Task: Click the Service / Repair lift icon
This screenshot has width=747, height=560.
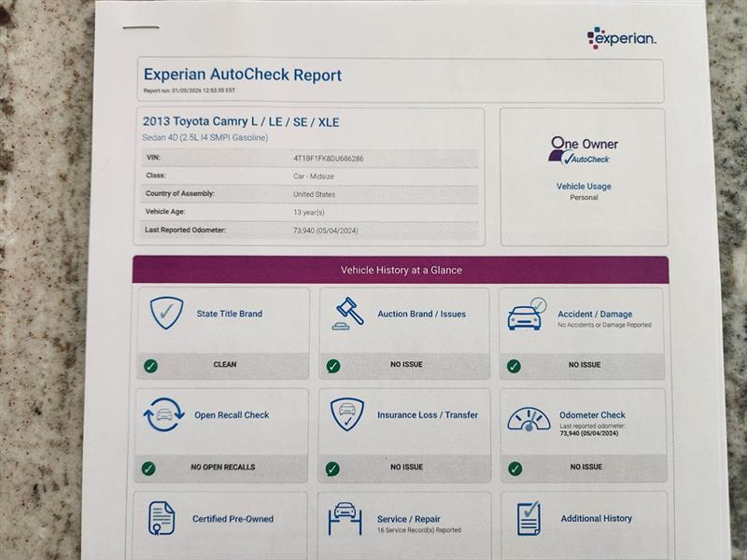Action: pyautogui.click(x=345, y=519)
